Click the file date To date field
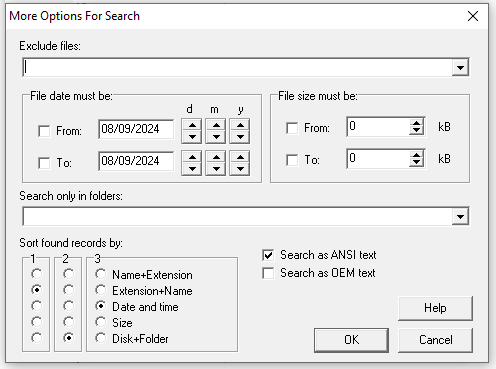The height and width of the screenshot is (369, 496). pos(136,161)
